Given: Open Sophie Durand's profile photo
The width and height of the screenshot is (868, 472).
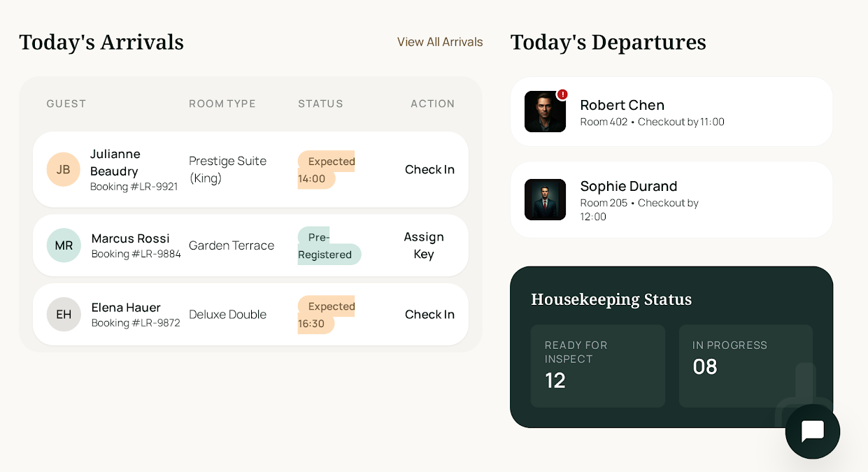Looking at the screenshot, I should (x=545, y=200).
